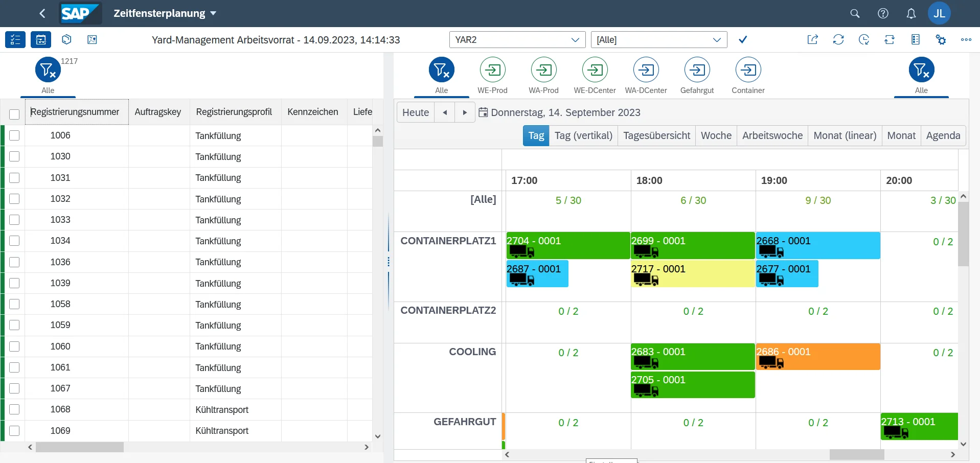Click the WE-Prod filter icon
The image size is (980, 463).
tap(492, 70)
